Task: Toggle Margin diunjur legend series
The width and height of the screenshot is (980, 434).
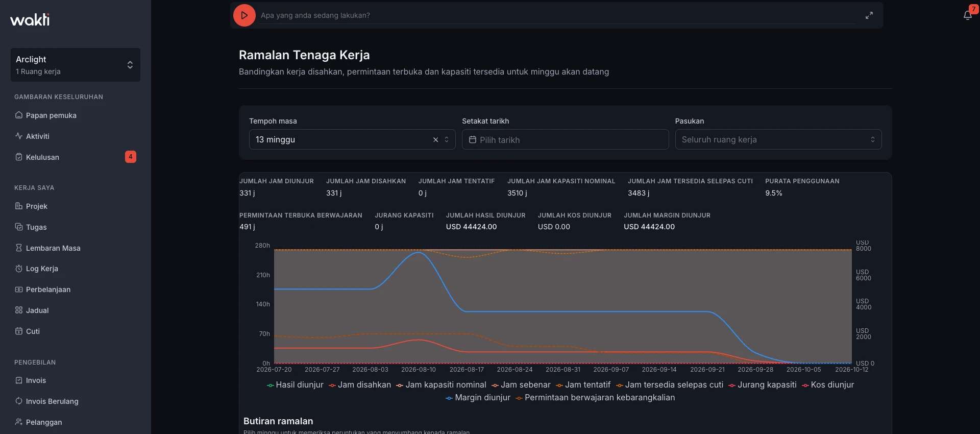Action: pos(478,398)
